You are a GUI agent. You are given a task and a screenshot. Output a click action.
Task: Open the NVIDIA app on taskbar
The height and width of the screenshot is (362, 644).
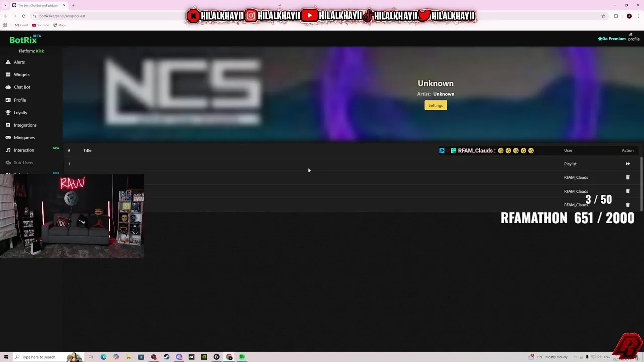[x=204, y=357]
